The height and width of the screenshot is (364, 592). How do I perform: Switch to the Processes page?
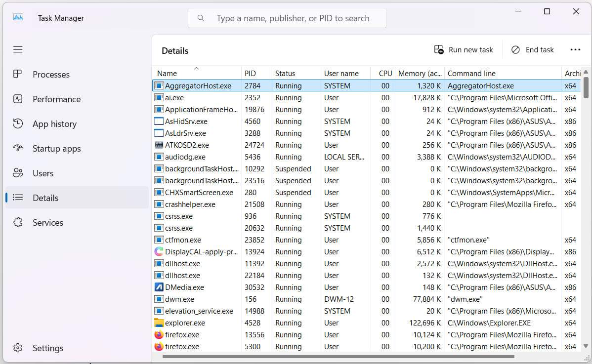[77, 74]
